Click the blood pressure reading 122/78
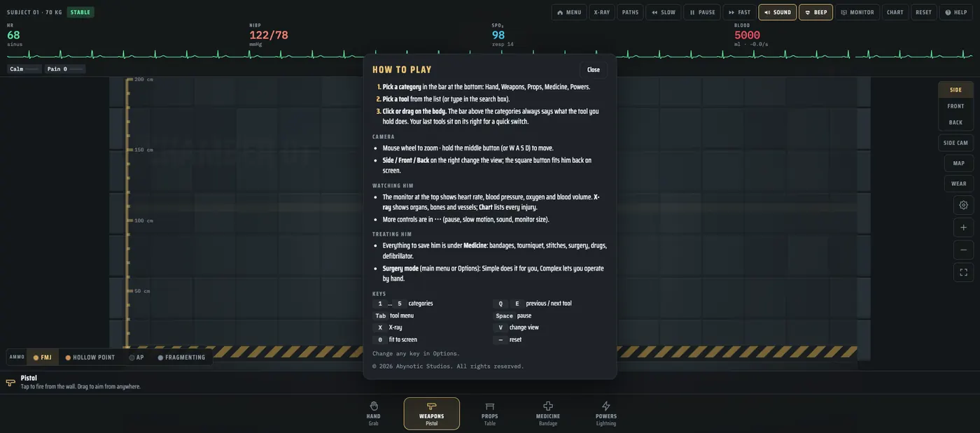 (x=269, y=35)
